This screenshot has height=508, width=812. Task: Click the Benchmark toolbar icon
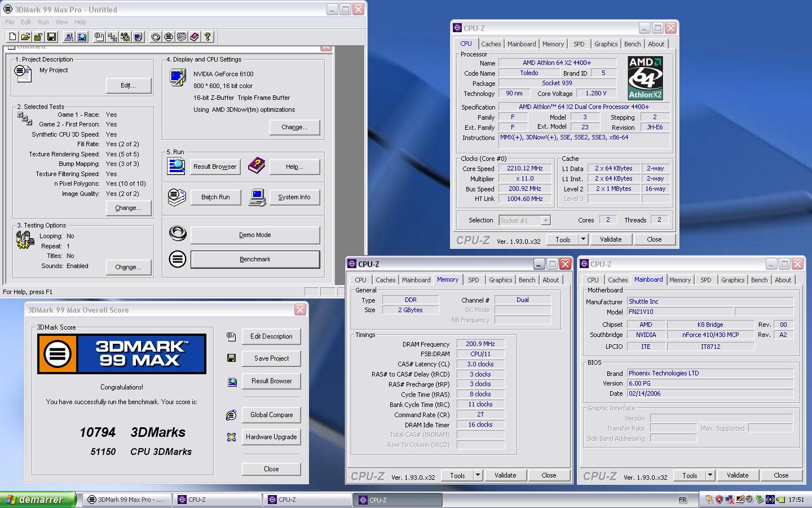click(169, 37)
